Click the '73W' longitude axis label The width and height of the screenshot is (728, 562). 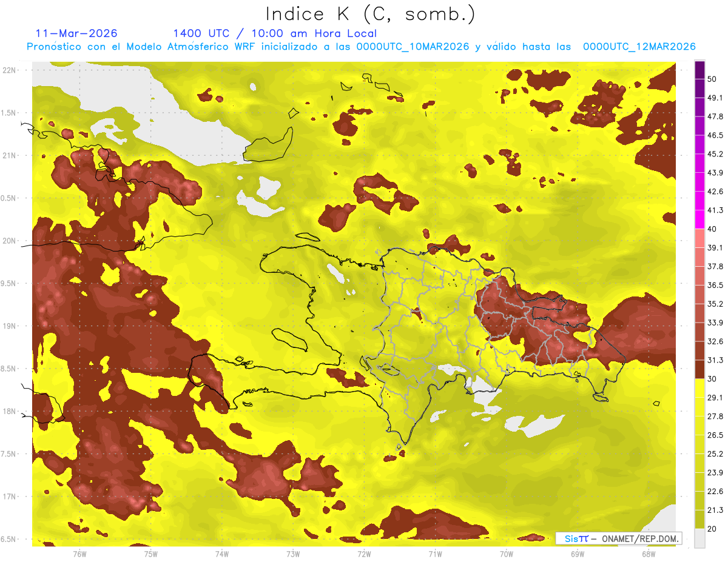293,553
